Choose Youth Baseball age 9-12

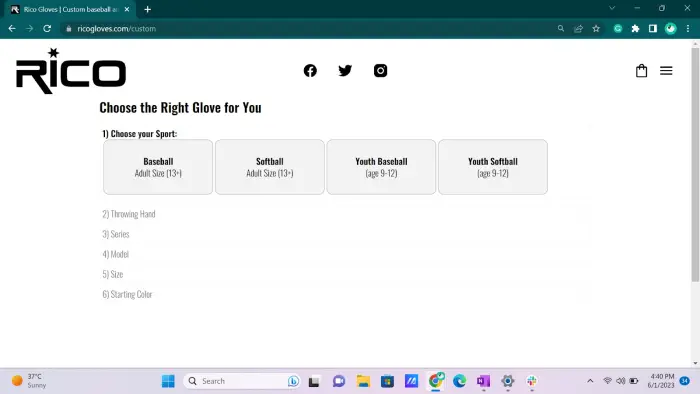coord(381,167)
